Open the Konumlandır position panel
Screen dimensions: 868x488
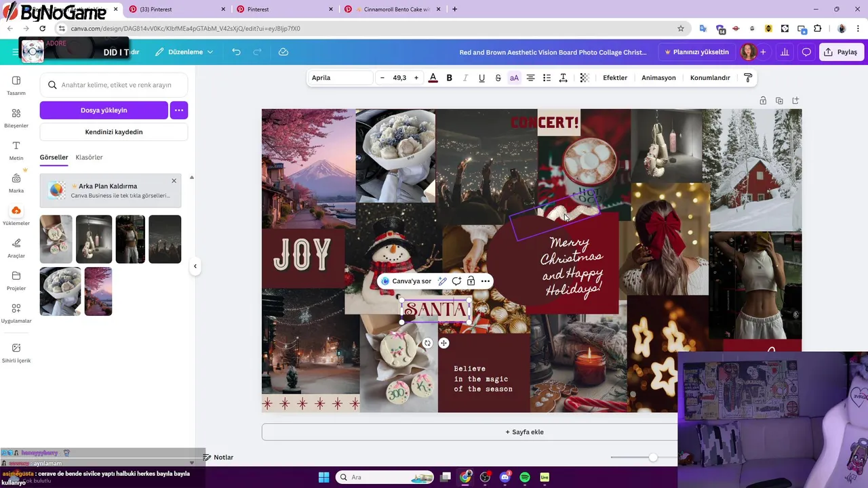coord(710,78)
